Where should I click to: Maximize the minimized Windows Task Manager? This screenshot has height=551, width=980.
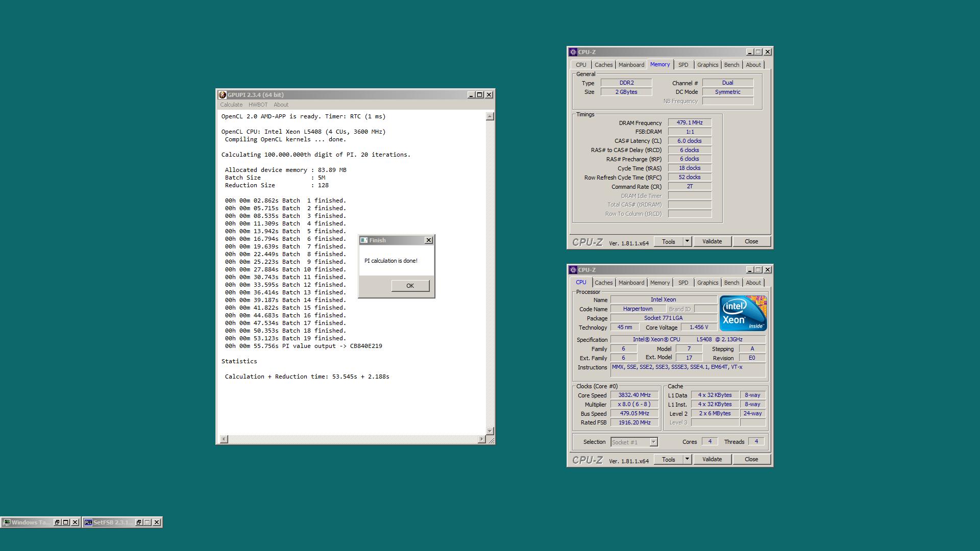[66, 522]
